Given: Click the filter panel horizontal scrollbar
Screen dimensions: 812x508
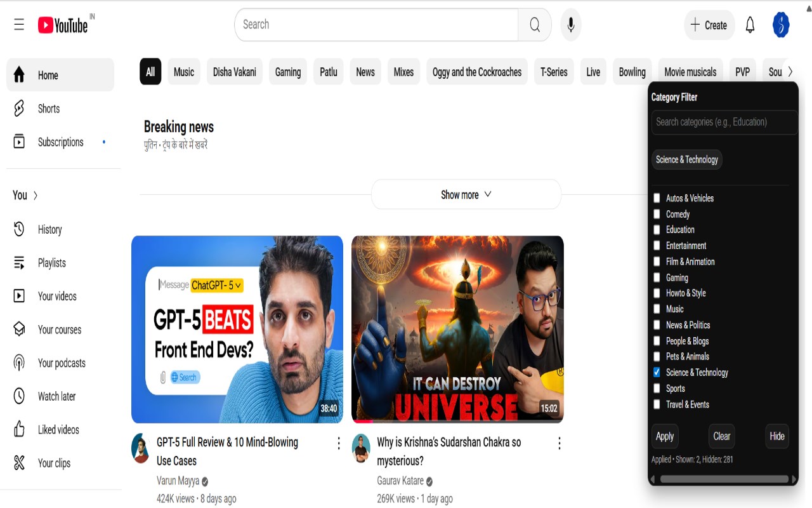Looking at the screenshot, I should [723, 479].
